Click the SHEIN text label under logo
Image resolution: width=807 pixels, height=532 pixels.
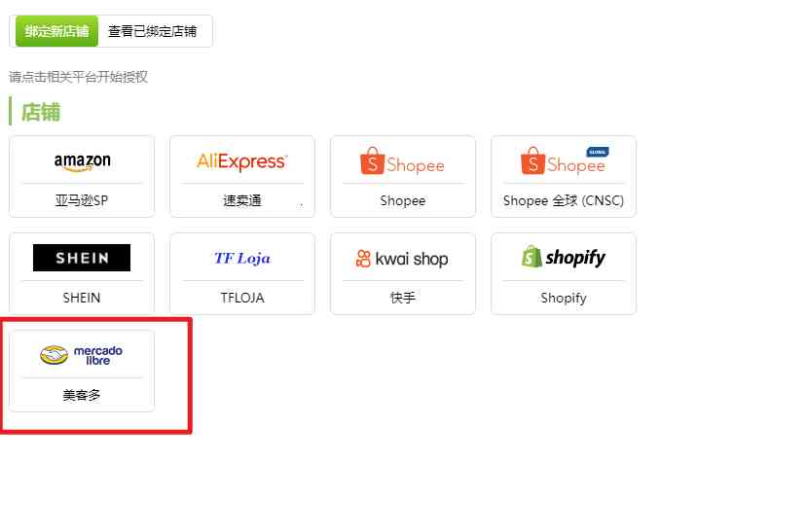[x=82, y=298]
